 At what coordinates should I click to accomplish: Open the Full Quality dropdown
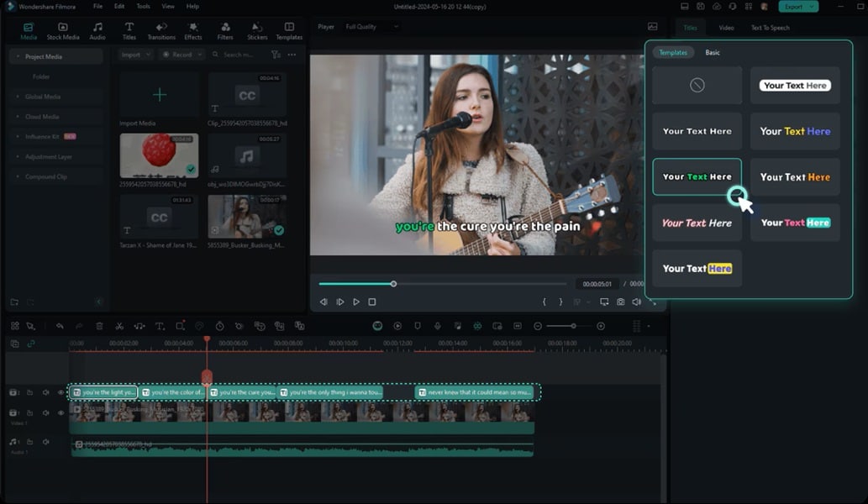[371, 27]
